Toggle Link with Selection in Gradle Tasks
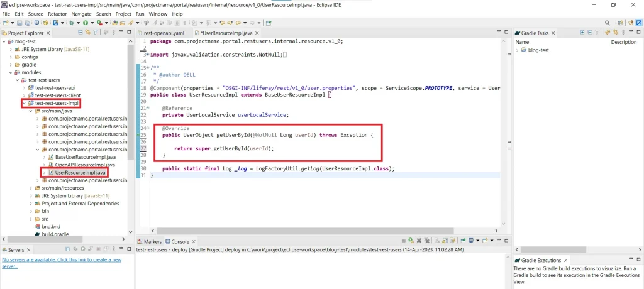644x289 pixels. (x=615, y=32)
